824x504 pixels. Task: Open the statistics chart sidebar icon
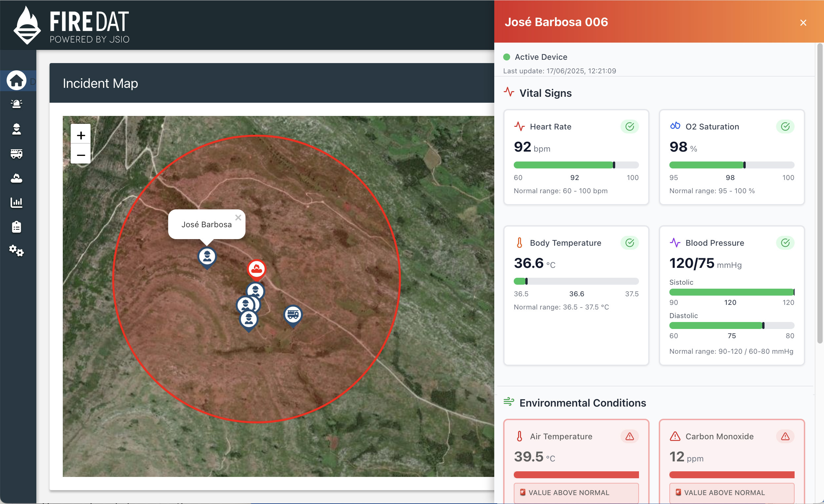17,202
